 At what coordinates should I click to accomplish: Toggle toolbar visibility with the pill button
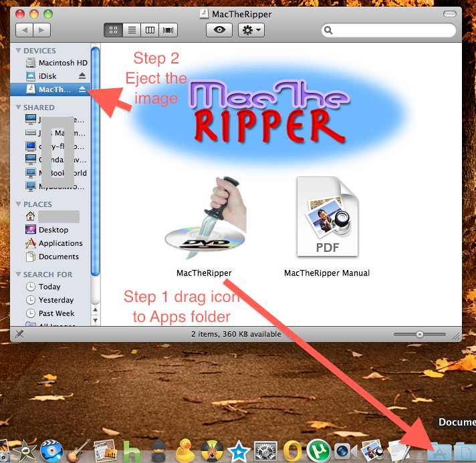[x=449, y=14]
